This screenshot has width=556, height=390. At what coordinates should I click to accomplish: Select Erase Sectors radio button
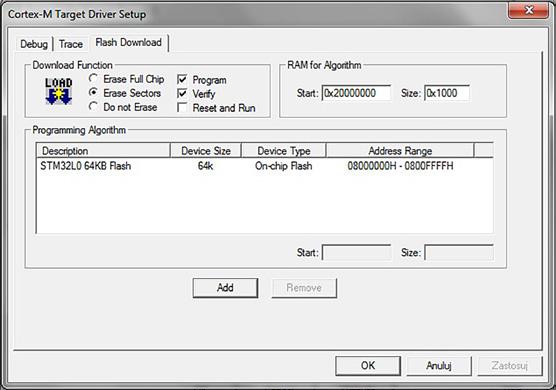[93, 92]
